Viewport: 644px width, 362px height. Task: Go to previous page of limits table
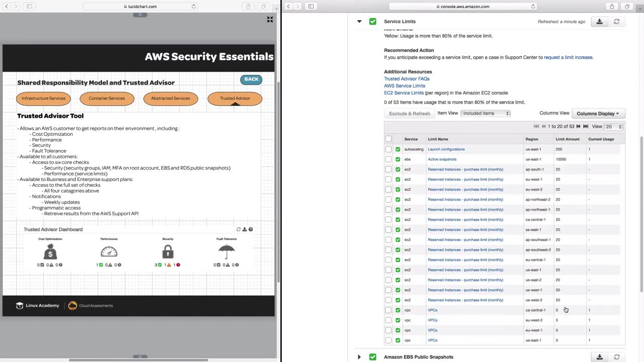coord(543,127)
